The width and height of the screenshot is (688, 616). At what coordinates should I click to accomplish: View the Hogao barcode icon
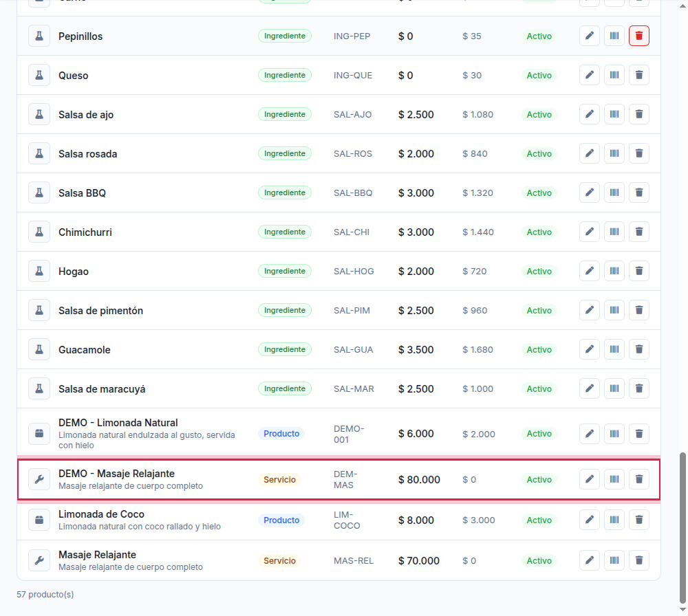click(614, 271)
